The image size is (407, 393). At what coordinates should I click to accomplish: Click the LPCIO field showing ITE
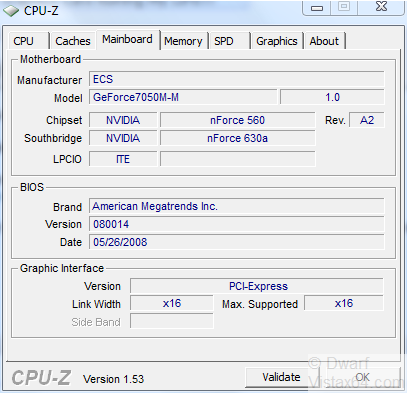pyautogui.click(x=123, y=159)
